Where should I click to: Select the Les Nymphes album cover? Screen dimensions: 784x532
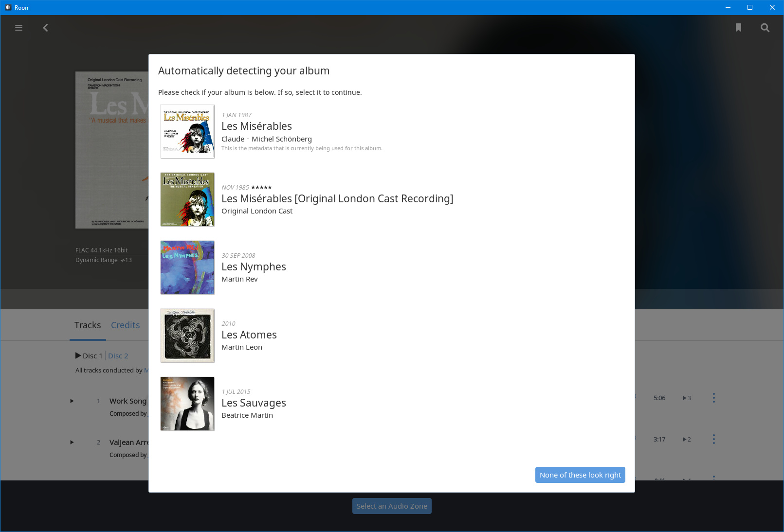pos(187,267)
